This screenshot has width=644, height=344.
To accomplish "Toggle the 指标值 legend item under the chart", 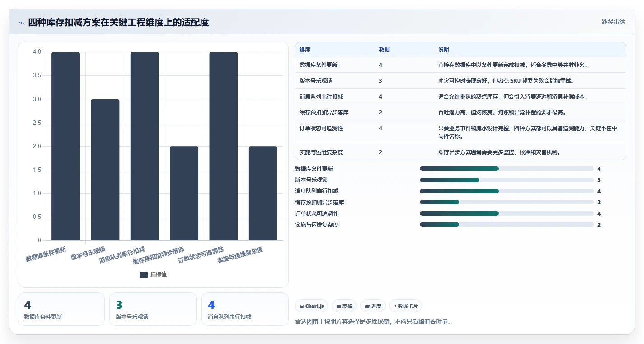I will click(153, 274).
